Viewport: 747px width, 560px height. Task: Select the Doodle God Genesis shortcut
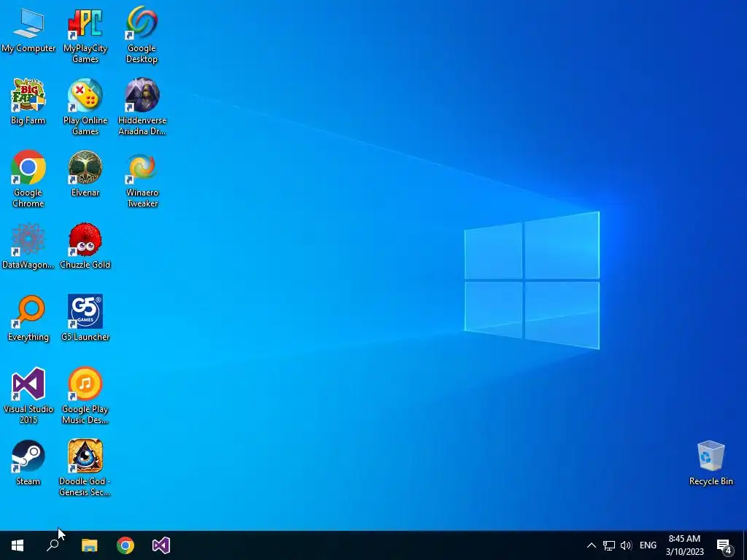click(x=85, y=468)
